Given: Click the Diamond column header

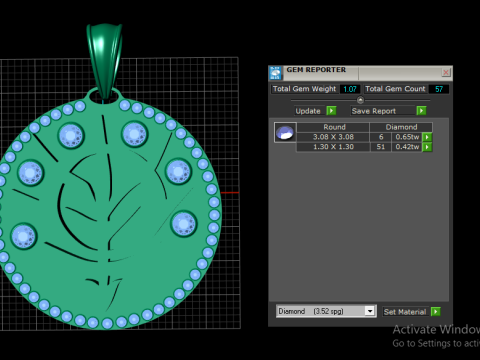Looking at the screenshot, I should (401, 127).
